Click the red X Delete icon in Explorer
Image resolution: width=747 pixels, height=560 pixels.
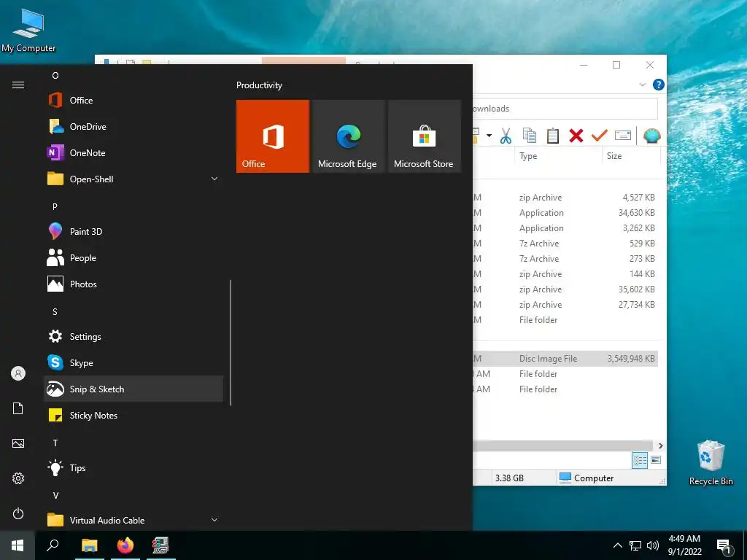click(x=576, y=136)
